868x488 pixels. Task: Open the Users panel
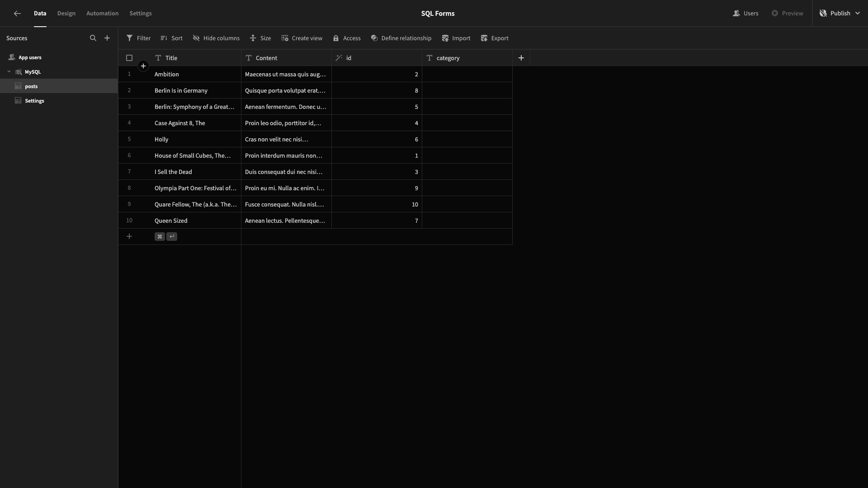click(x=745, y=14)
